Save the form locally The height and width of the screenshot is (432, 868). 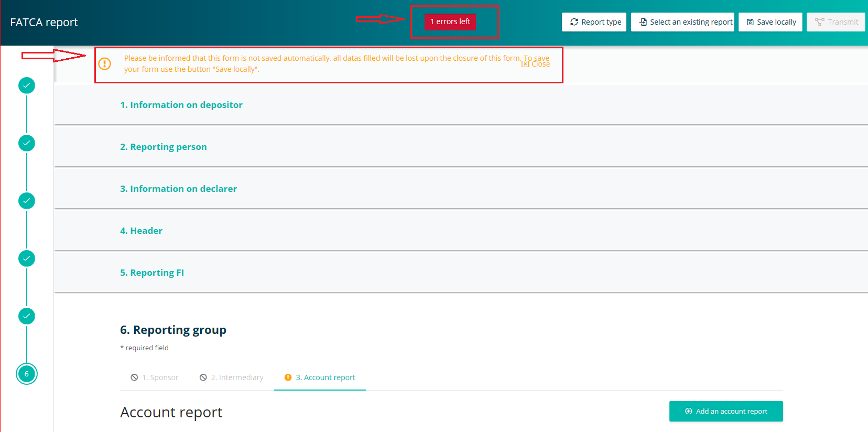pos(771,22)
